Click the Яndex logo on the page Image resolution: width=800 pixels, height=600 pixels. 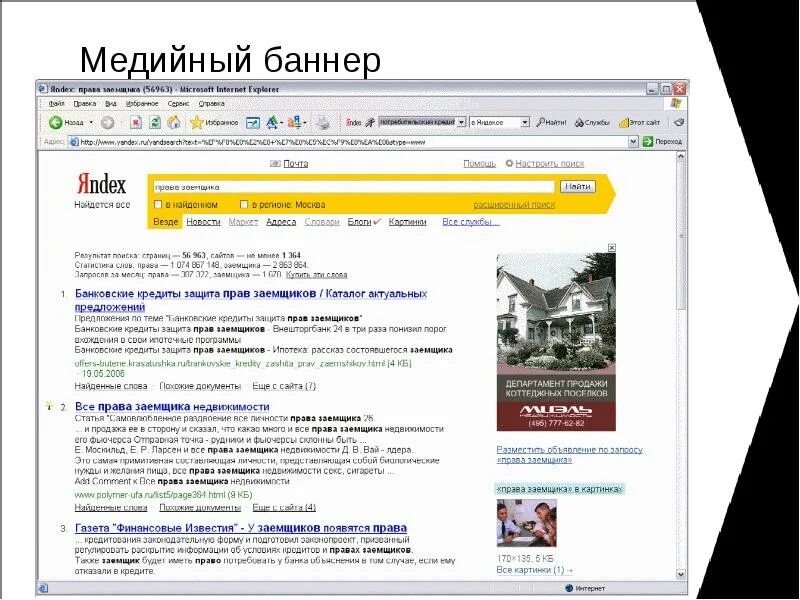tap(102, 184)
